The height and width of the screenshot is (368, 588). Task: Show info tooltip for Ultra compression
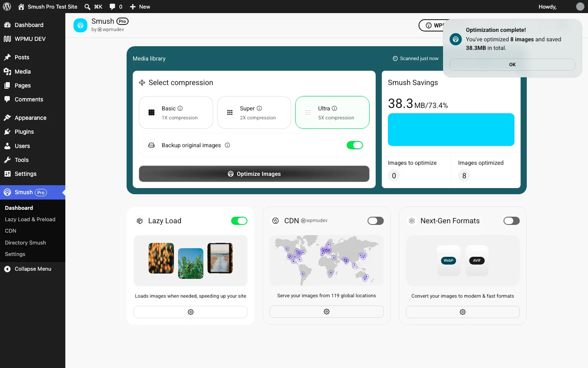coord(334,108)
